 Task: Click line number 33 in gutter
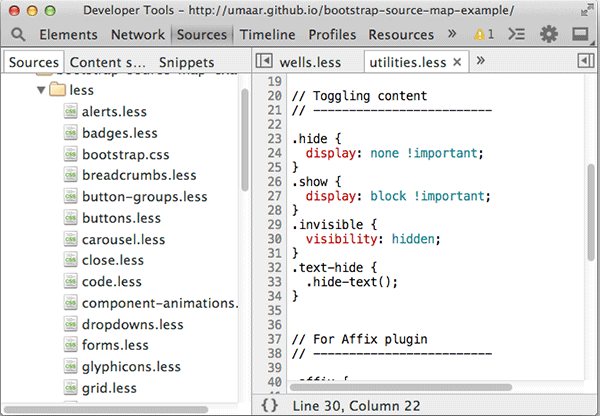coord(274,282)
